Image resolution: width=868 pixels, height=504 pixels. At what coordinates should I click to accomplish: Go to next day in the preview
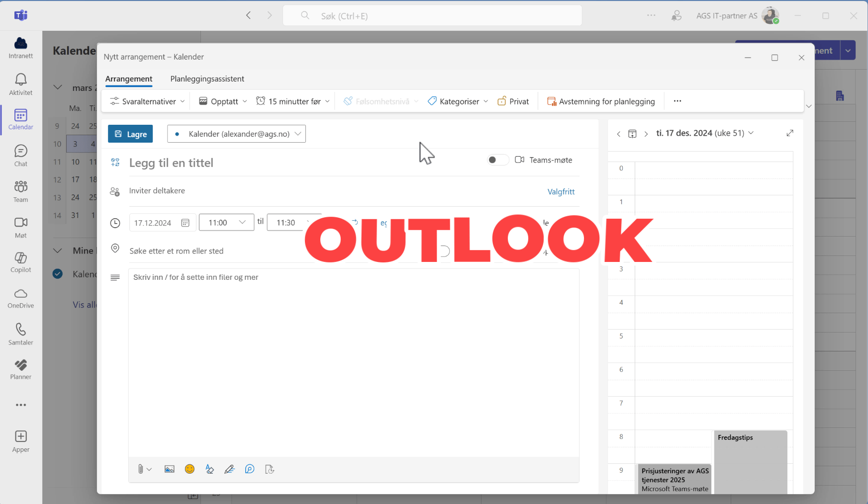pos(646,134)
